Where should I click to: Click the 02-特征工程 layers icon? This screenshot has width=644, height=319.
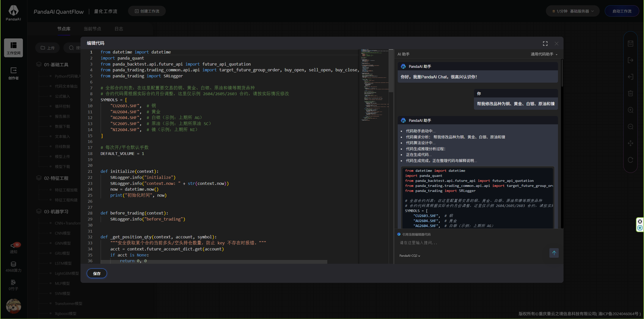click(39, 178)
